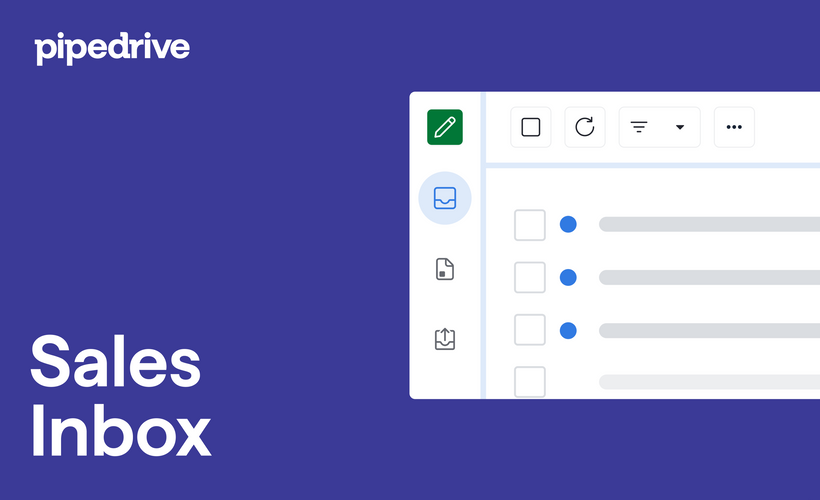Click the filter lines icon in the toolbar
This screenshot has width=820, height=500.
(x=639, y=127)
